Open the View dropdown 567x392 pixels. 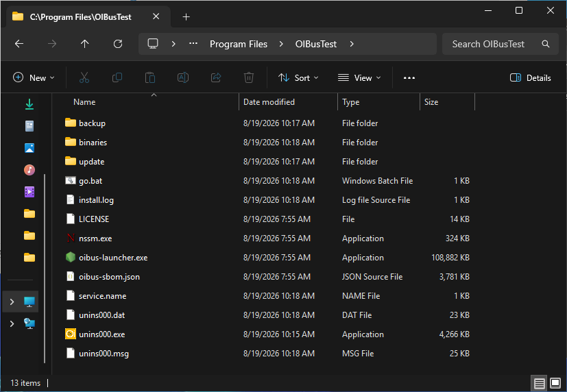click(x=359, y=77)
